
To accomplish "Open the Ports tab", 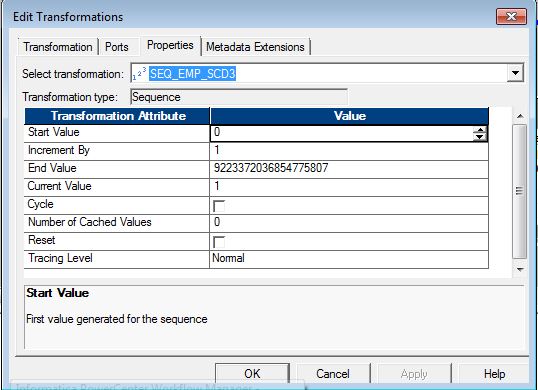I will [117, 47].
